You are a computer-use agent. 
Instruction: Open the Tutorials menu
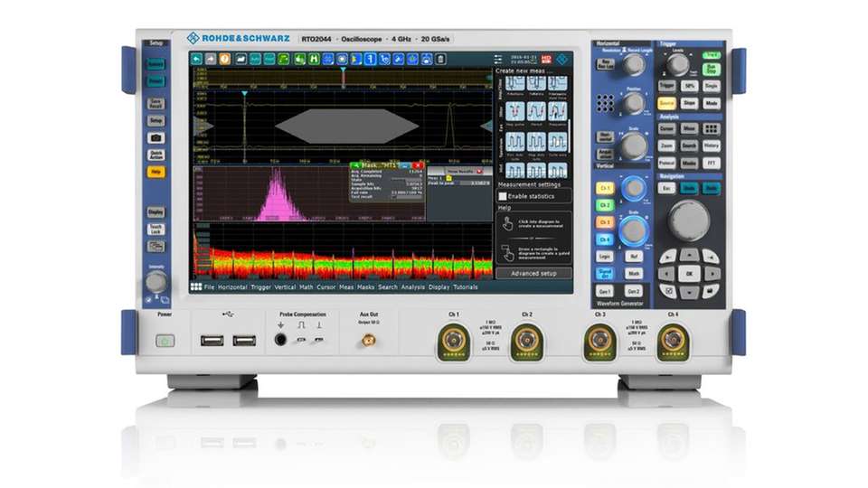point(466,287)
